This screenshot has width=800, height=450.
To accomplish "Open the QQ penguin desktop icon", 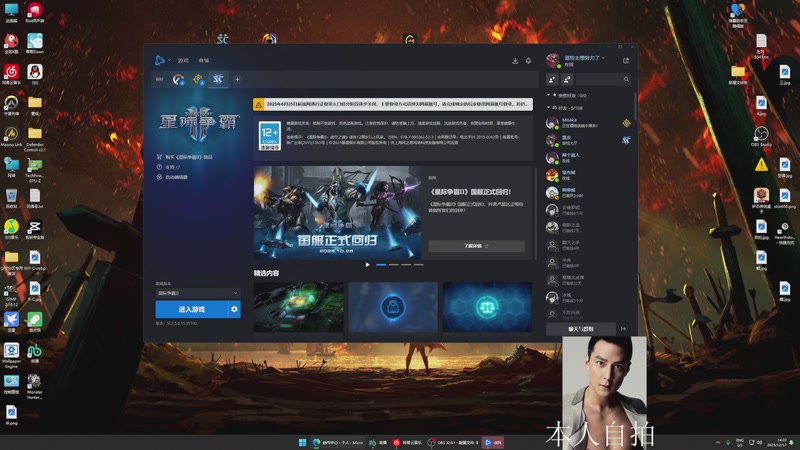I will [35, 74].
